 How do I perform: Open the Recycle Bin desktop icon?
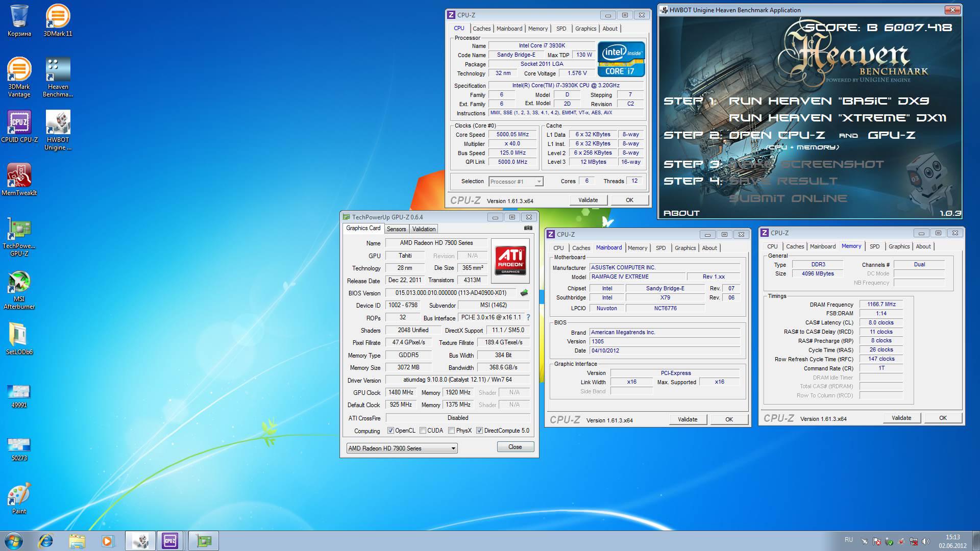point(19,20)
